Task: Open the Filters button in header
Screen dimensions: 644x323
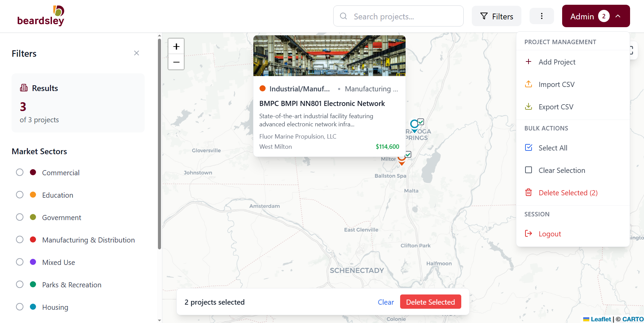Action: [496, 16]
